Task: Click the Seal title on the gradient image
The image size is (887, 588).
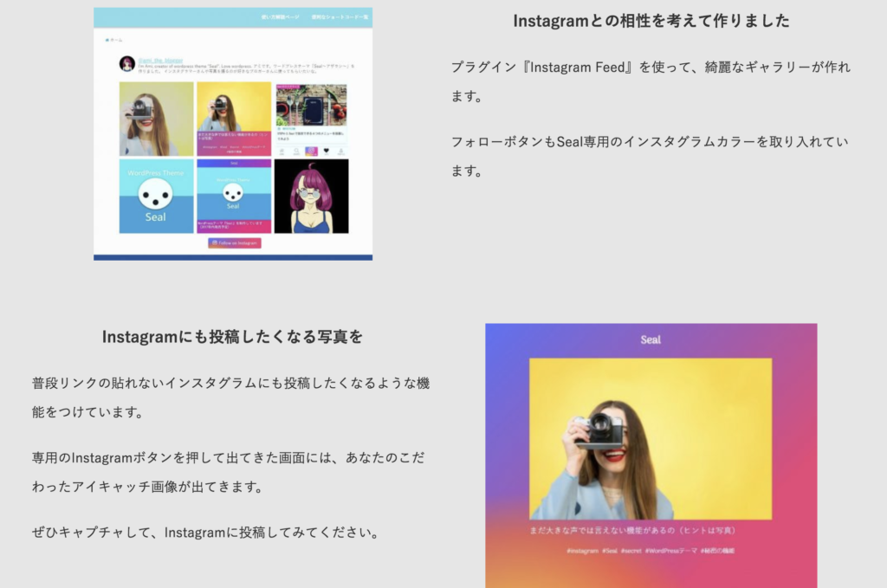Action: click(651, 339)
